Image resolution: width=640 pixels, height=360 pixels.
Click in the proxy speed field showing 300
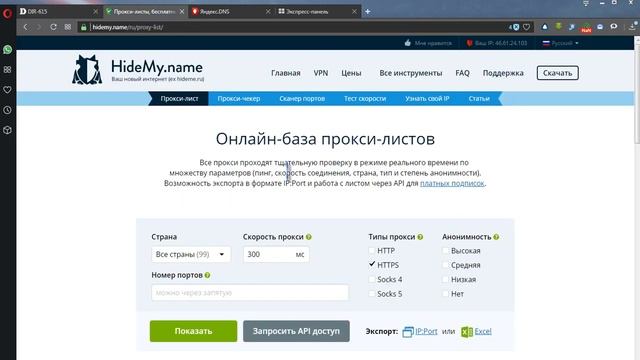276,254
